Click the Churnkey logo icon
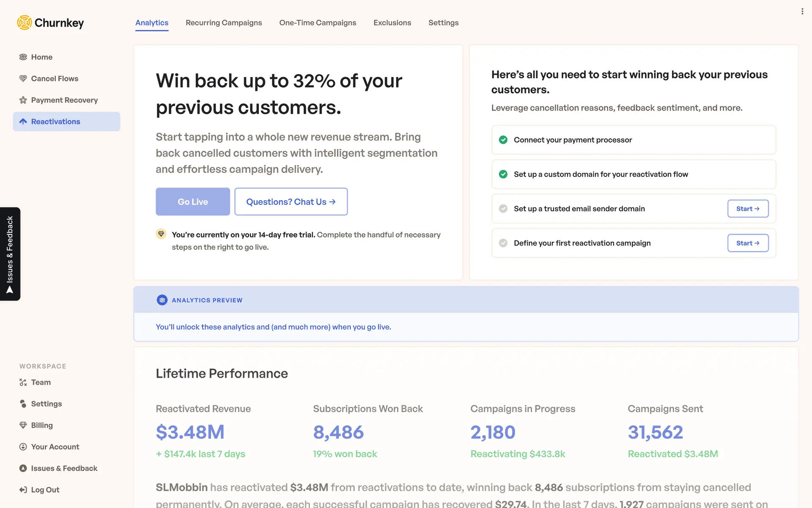This screenshot has width=812, height=508. 25,22
